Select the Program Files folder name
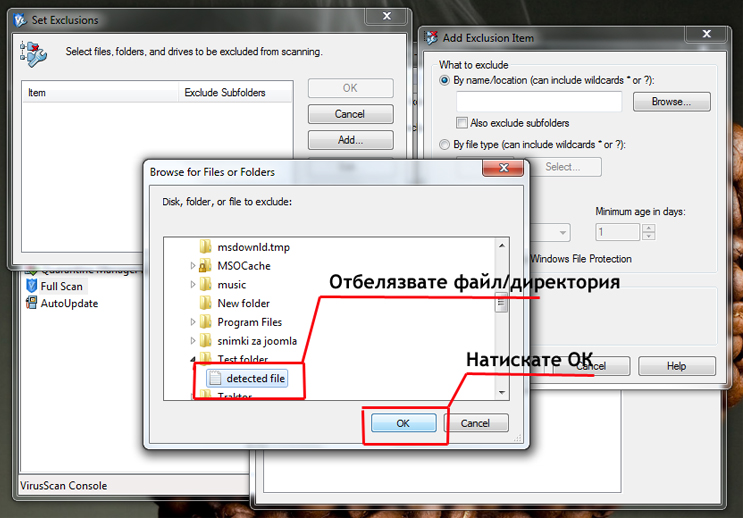Viewport: 743px width, 518px height. pos(249,322)
